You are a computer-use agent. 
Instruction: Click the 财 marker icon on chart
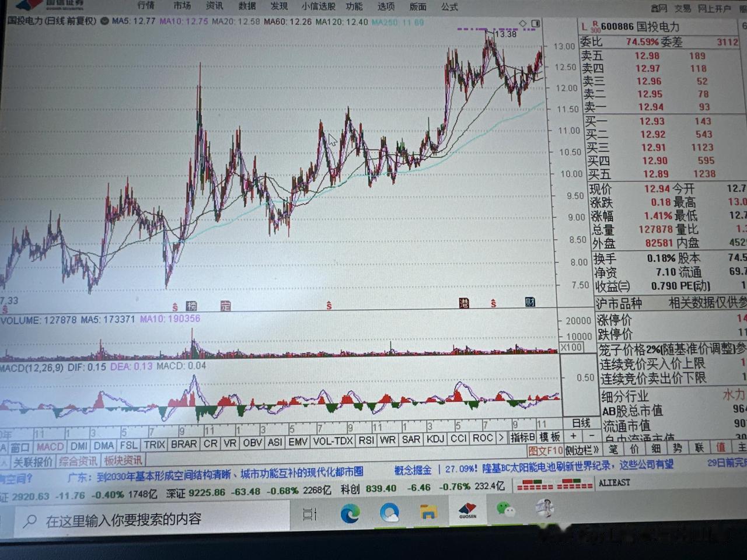coord(530,302)
